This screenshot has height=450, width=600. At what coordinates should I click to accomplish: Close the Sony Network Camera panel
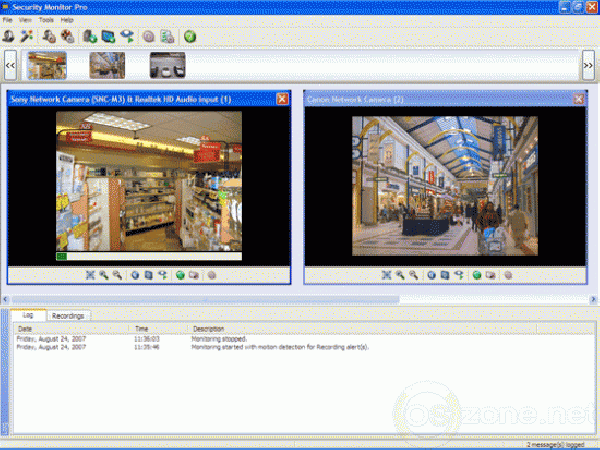(x=282, y=99)
